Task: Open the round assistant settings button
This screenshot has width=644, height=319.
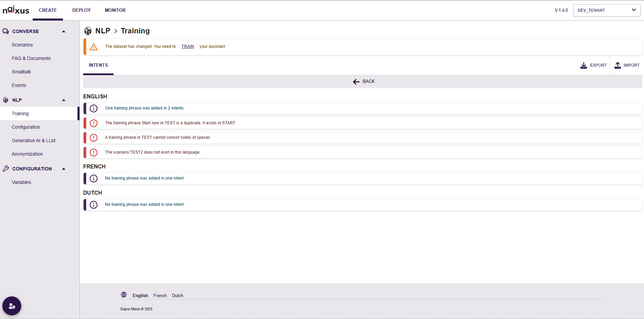Action: [x=12, y=306]
